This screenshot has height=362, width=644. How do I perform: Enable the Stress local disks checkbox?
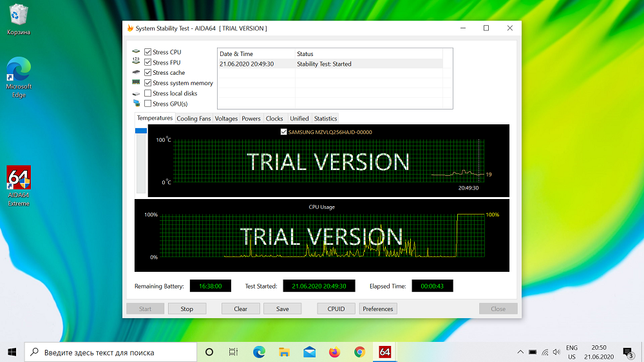(148, 93)
